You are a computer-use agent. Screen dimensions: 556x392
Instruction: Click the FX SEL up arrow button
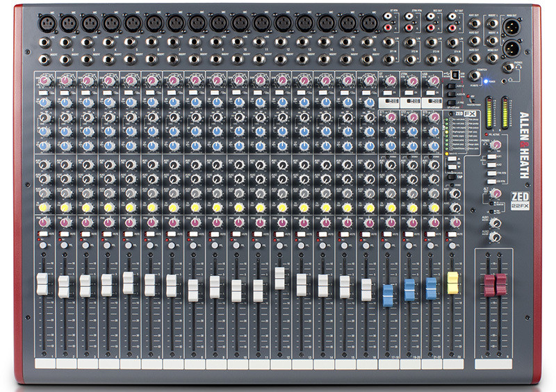click(452, 158)
